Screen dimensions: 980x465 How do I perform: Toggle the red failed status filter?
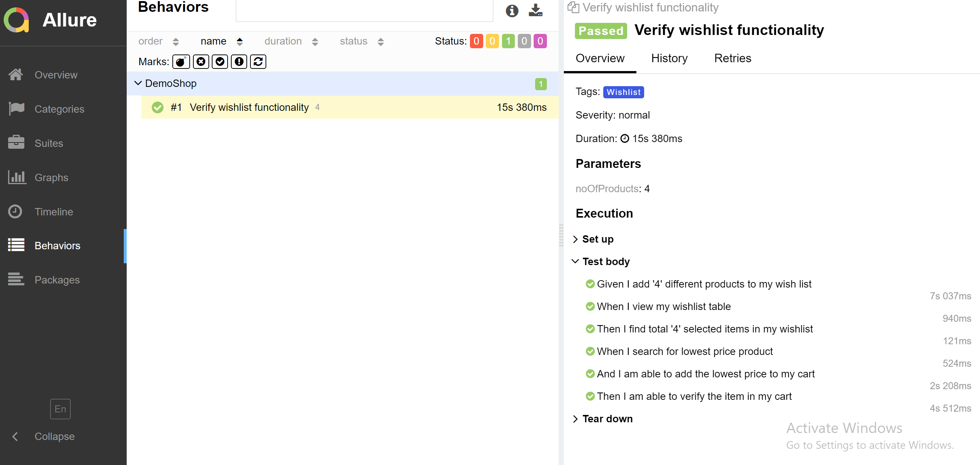476,41
